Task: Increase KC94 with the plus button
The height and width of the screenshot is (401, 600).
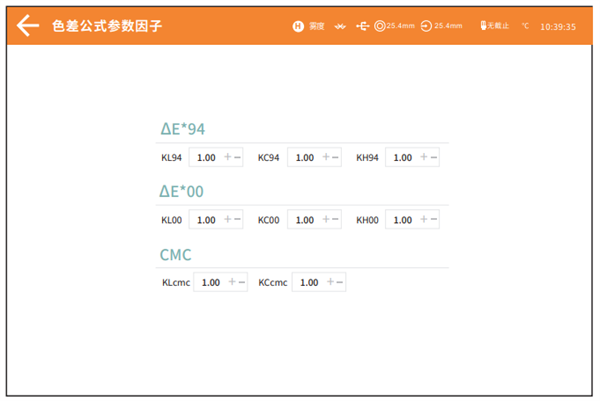Action: pyautogui.click(x=325, y=158)
